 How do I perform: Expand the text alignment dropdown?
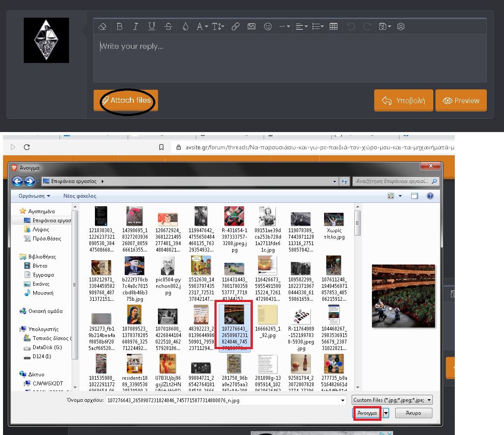click(x=302, y=27)
